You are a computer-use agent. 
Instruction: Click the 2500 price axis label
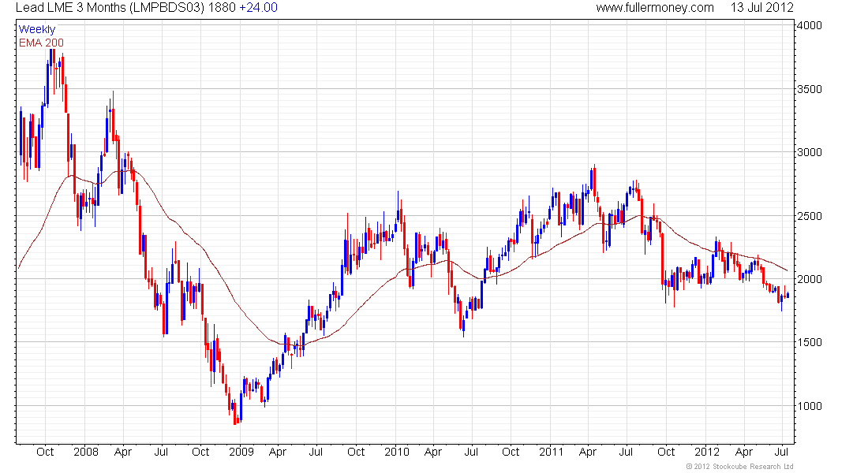pos(810,216)
